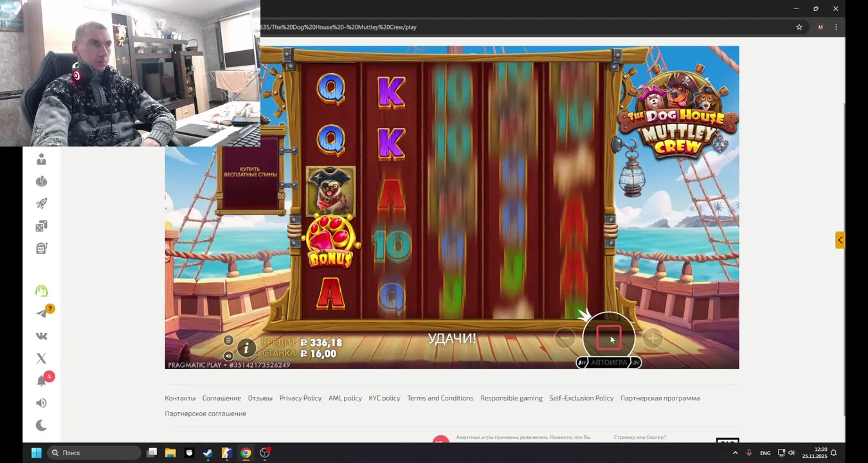Click the red paw BONUS symbol
The width and height of the screenshot is (868, 463).
click(x=330, y=241)
